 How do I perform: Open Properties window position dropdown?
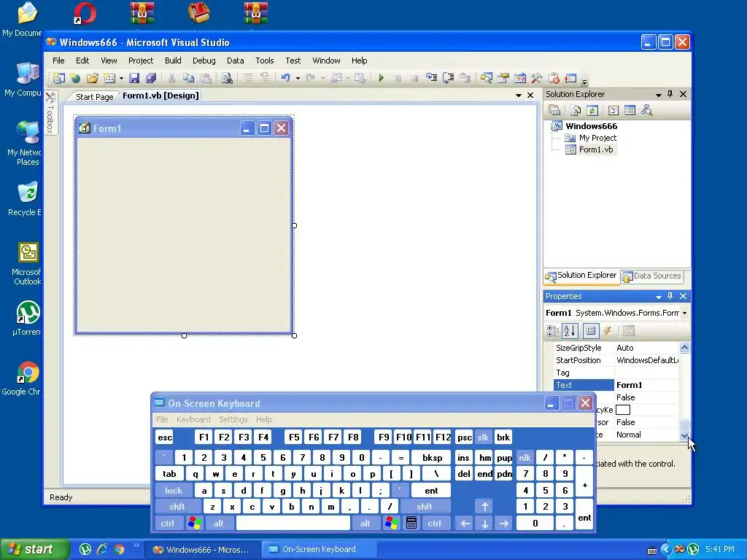click(x=659, y=297)
